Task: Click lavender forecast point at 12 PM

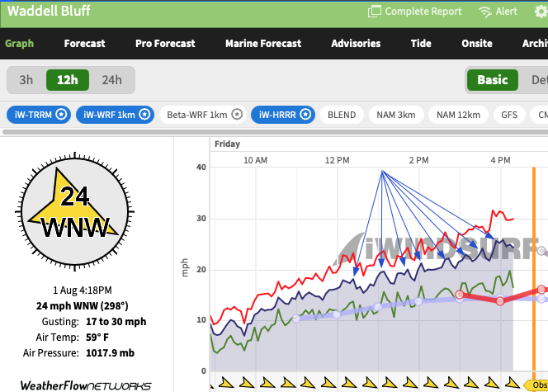Action: [x=337, y=314]
